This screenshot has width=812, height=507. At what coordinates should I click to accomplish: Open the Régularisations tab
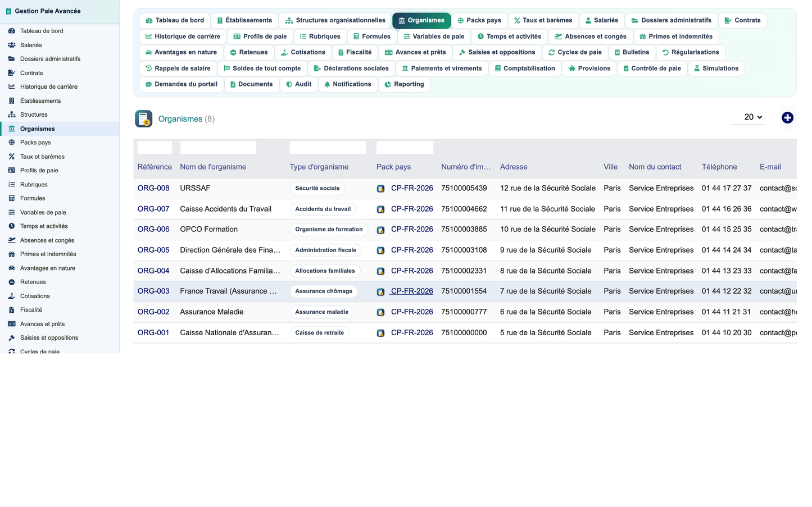click(690, 52)
